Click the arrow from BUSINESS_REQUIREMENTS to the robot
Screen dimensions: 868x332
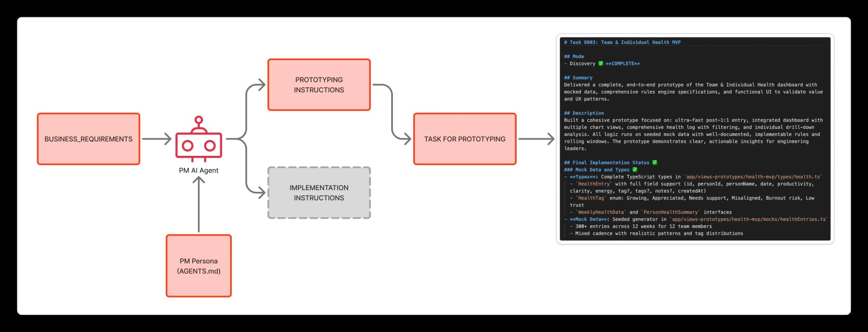tap(156, 139)
